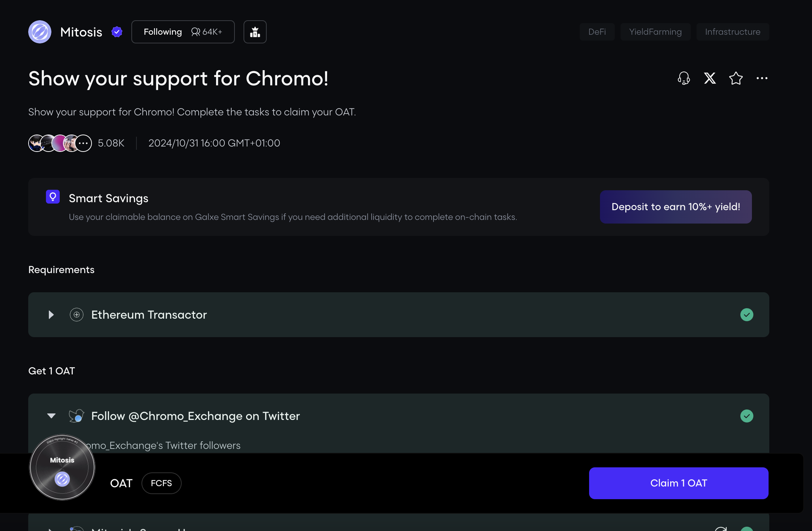This screenshot has width=812, height=531.
Task: Open the leaderboard podium icon
Action: coord(255,32)
